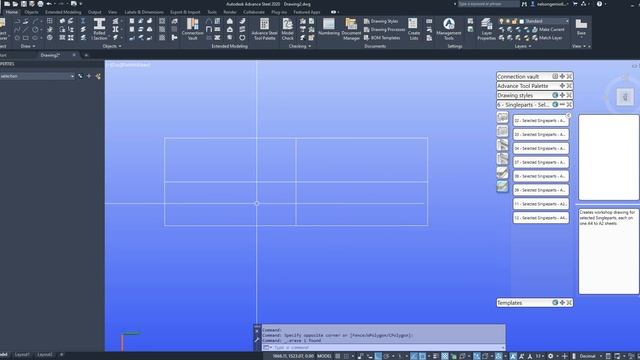Click the search keyword or phrase box

tap(488, 4)
